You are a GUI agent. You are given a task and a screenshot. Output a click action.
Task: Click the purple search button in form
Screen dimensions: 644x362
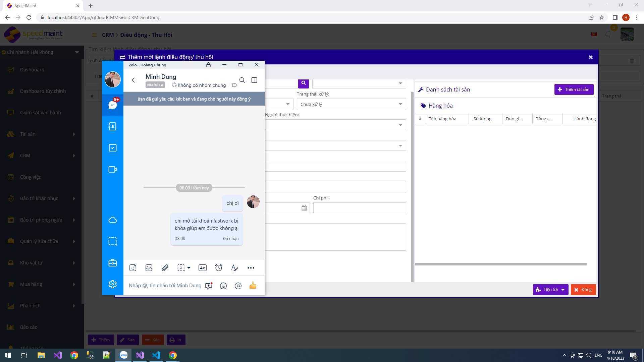tap(304, 83)
